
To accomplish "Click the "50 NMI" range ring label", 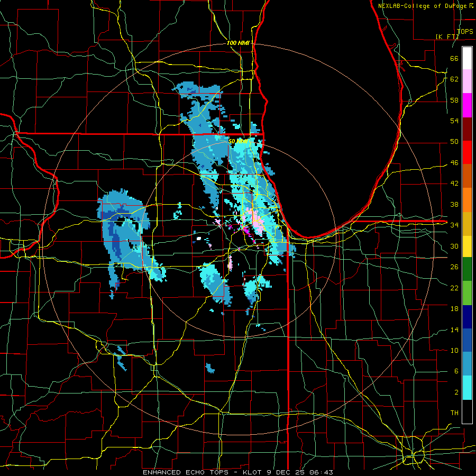I will (x=239, y=141).
